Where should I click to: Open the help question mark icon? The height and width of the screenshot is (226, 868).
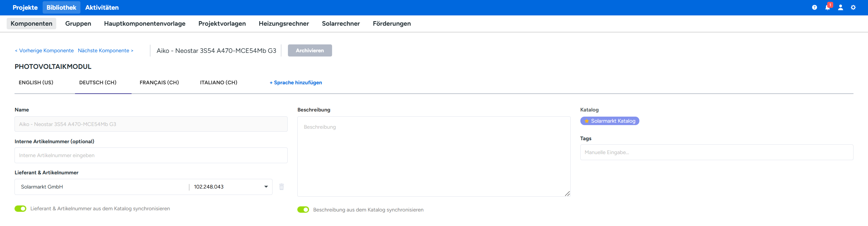pos(814,8)
